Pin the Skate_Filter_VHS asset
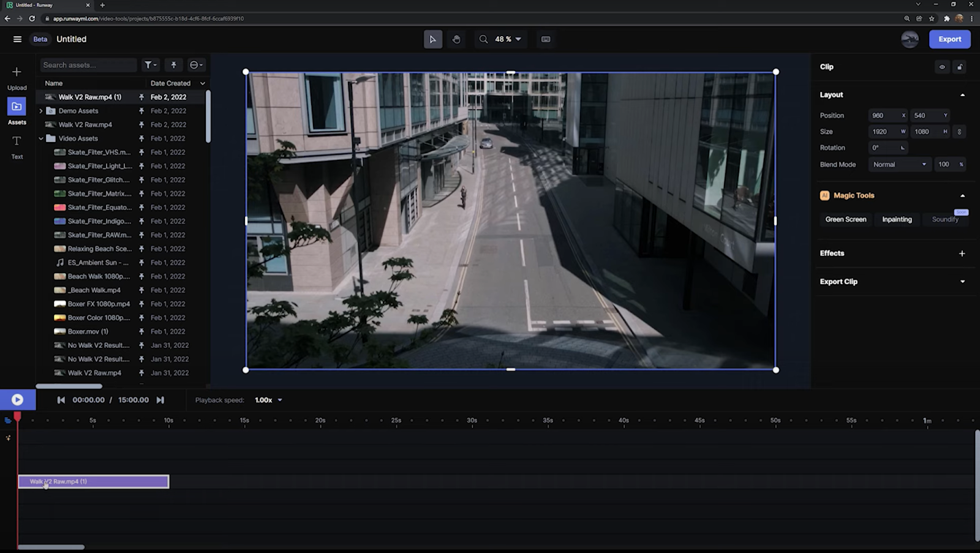980x553 pixels. pos(141,152)
